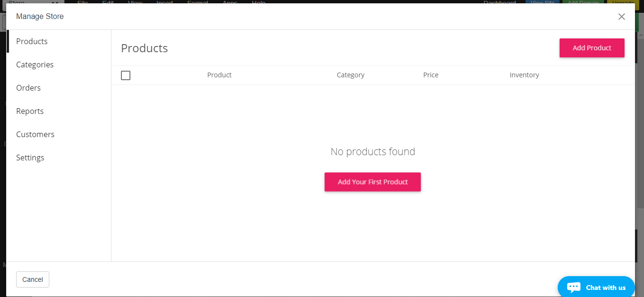Cancel the Manage Store dialog

(33, 279)
